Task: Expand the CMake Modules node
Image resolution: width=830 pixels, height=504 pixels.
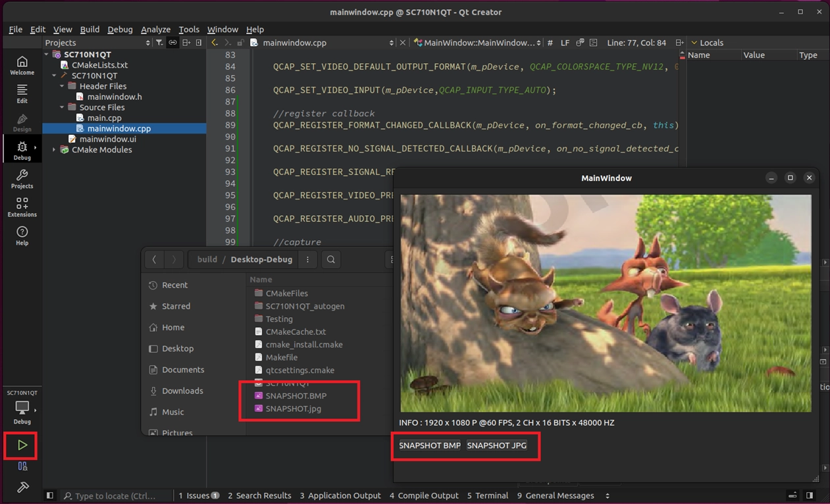Action: point(55,150)
